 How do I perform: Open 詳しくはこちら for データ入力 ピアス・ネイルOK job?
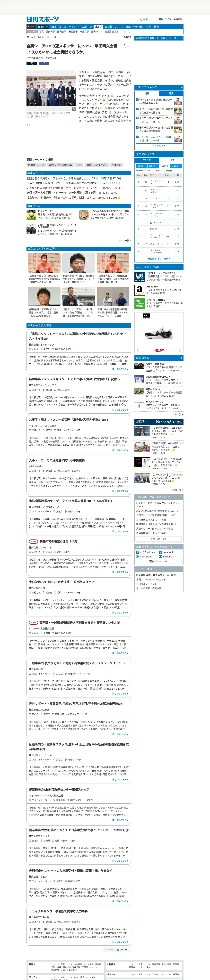pyautogui.click(x=120, y=369)
